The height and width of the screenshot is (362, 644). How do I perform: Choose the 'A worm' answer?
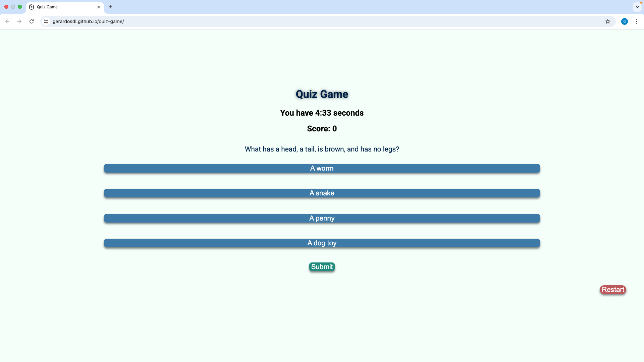click(x=322, y=168)
